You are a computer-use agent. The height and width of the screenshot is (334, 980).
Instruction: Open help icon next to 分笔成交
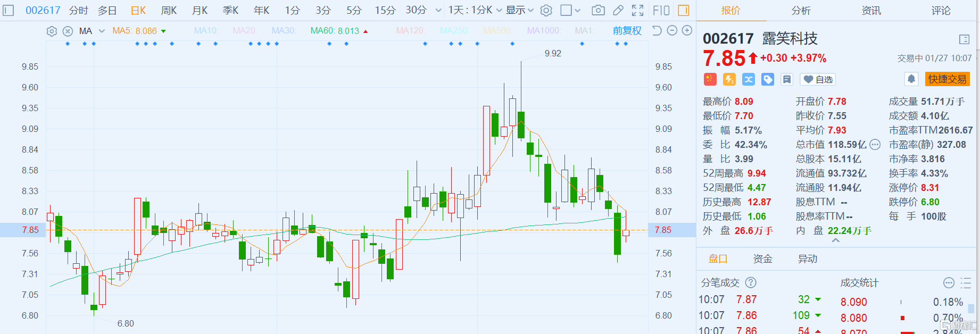click(x=751, y=282)
